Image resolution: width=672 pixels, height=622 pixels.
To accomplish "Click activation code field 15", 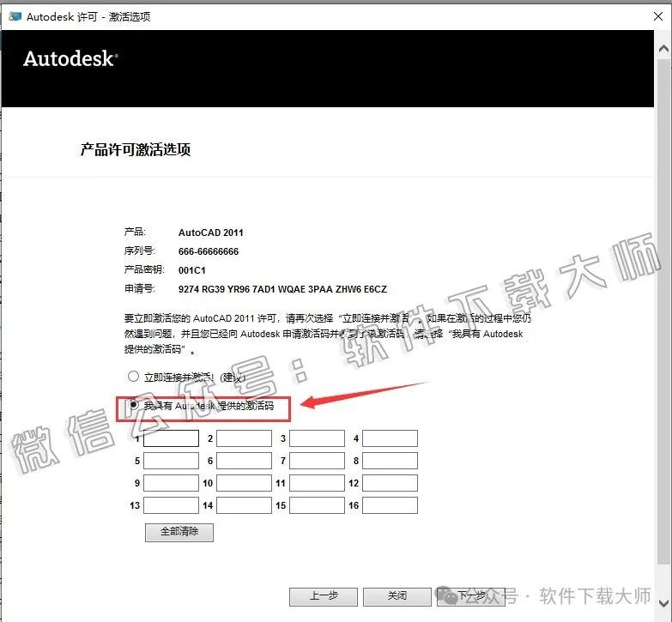I will point(317,505).
